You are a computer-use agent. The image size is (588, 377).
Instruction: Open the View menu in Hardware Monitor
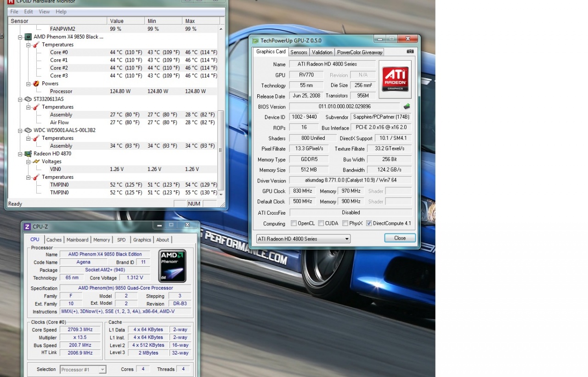[x=44, y=11]
